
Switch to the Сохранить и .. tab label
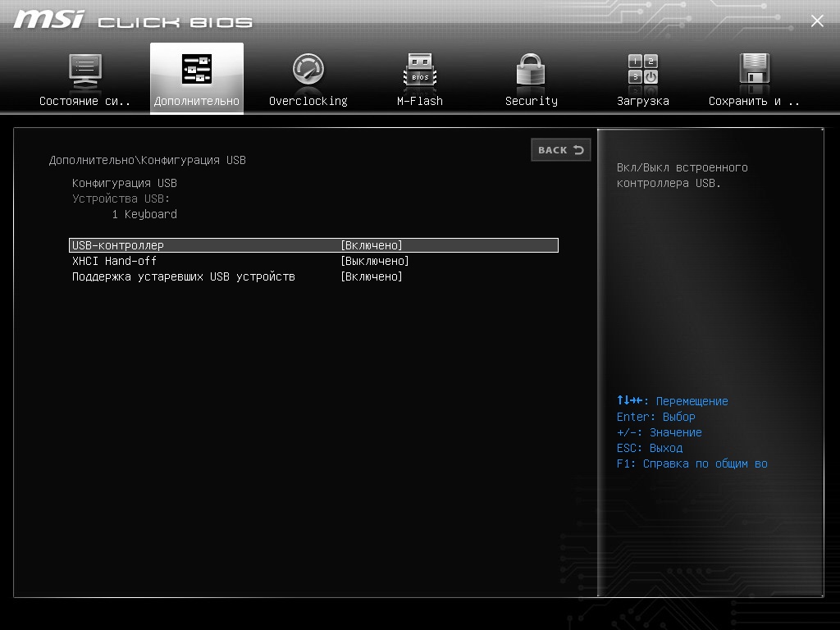(754, 101)
